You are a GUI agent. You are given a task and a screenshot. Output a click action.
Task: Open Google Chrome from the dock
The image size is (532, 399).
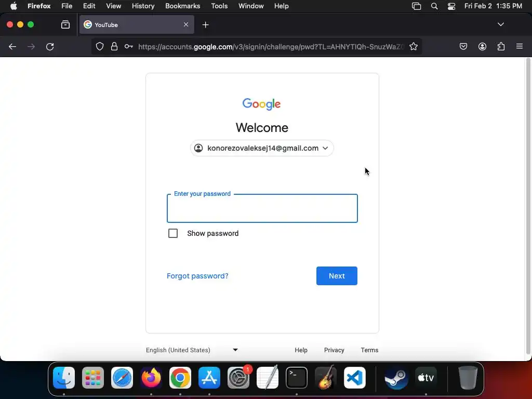click(180, 377)
